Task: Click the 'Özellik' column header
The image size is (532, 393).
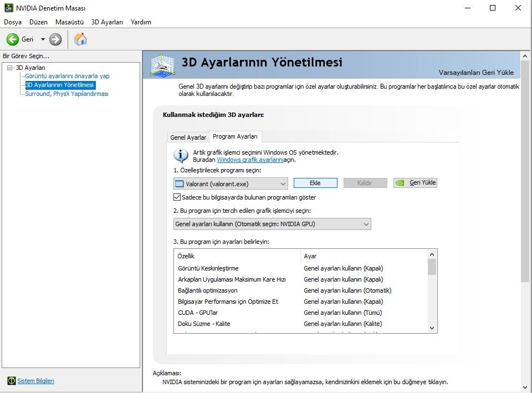Action: (x=238, y=256)
